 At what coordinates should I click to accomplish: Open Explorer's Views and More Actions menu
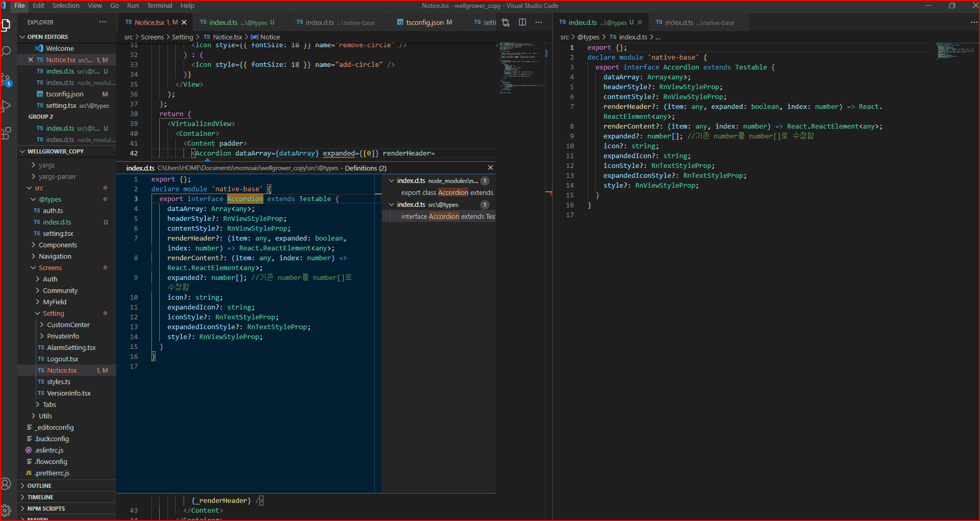tap(103, 22)
